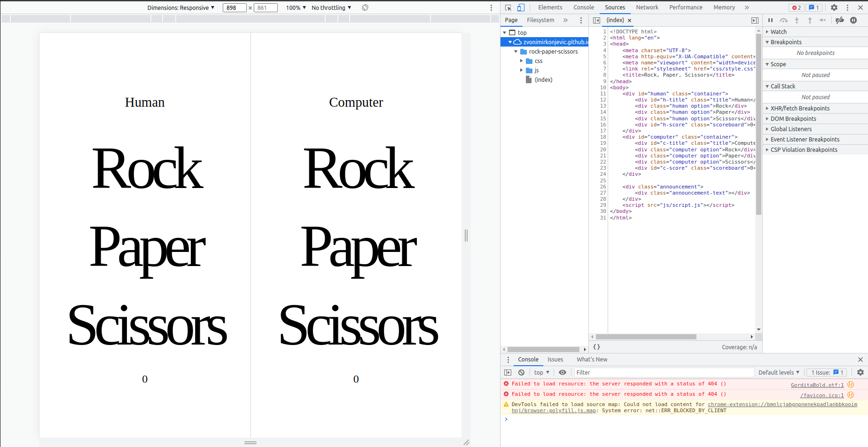
Task: Open the No throttling dropdown
Action: [x=331, y=8]
